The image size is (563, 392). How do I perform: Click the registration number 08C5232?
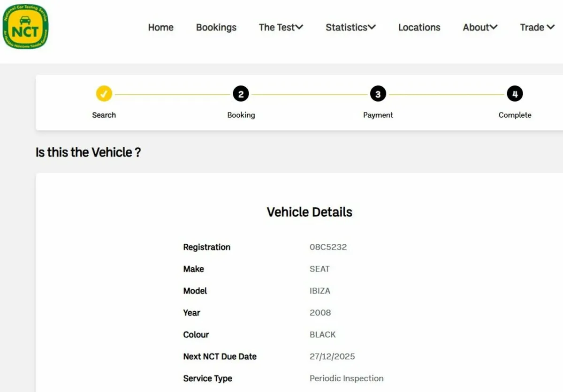[x=328, y=247]
